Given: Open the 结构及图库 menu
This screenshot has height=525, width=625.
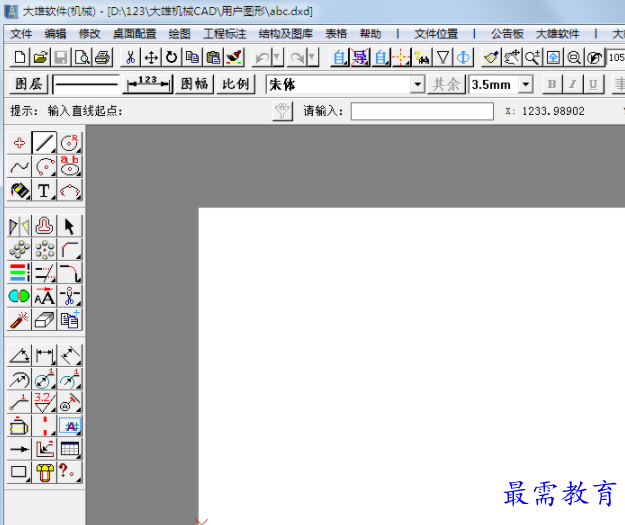Looking at the screenshot, I should coord(286,34).
